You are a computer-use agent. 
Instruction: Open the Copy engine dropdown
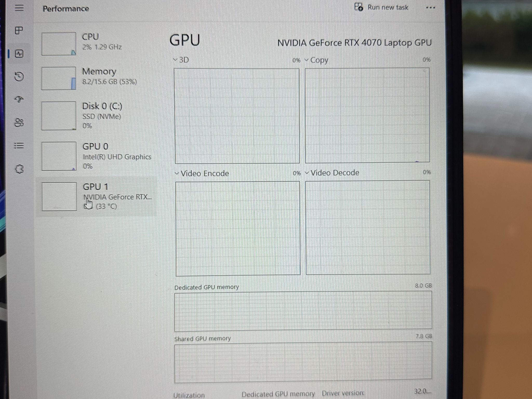pyautogui.click(x=316, y=60)
